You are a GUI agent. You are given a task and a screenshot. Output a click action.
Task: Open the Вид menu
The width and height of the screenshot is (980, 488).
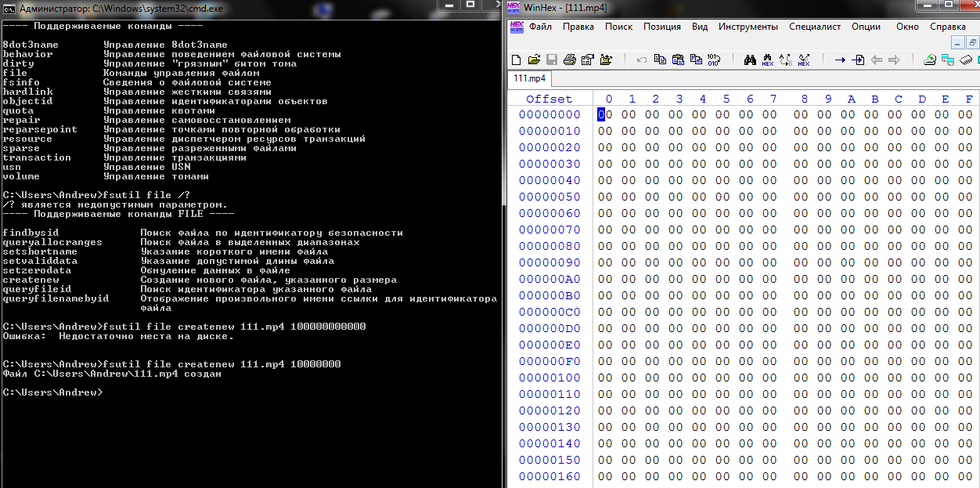pos(700,27)
